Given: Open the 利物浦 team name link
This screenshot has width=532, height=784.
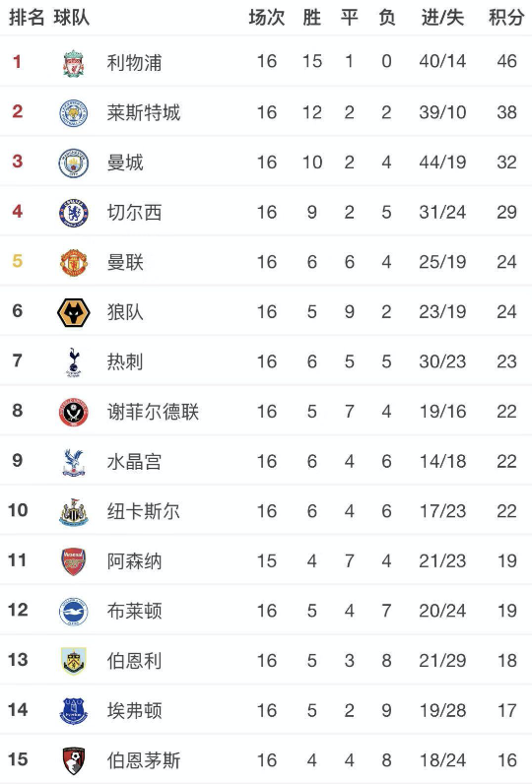Looking at the screenshot, I should 134,62.
